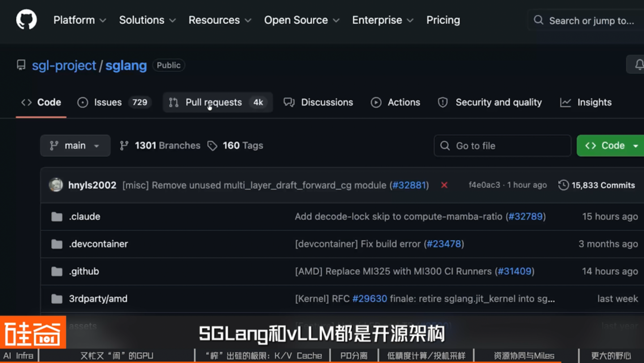Expand the Enterprise menu
Viewport: 644px width, 363px height.
click(x=383, y=20)
